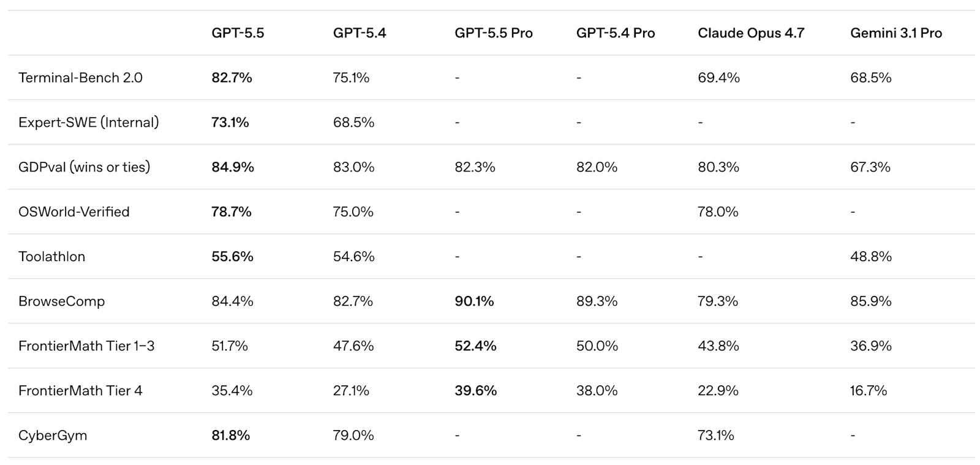Click Claude's 73.1% CyberGym value

click(716, 436)
